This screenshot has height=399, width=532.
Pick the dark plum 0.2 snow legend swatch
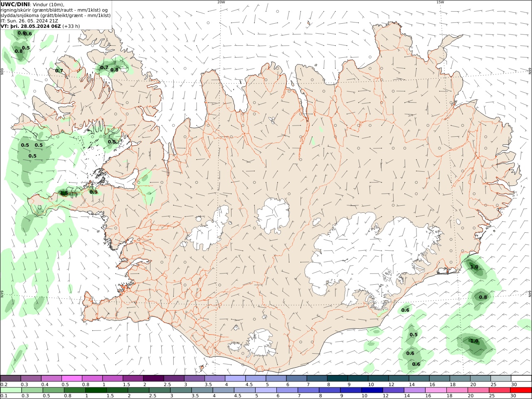click(10, 378)
